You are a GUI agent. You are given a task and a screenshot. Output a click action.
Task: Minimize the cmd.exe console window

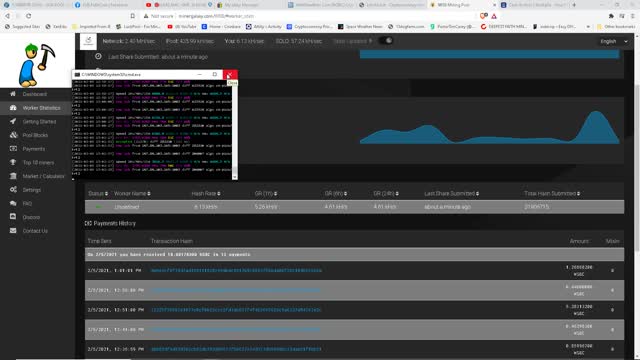[200, 74]
